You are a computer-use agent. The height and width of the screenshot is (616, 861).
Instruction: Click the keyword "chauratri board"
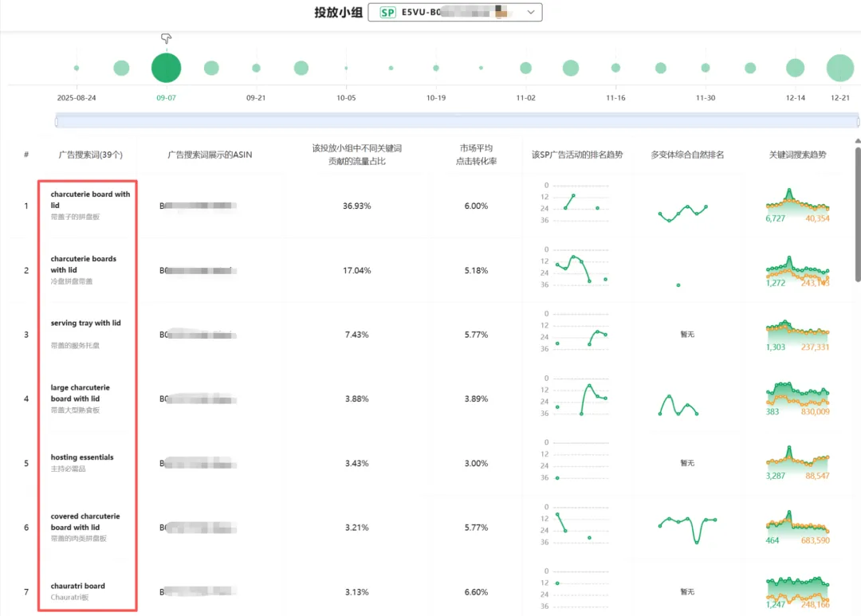78,586
